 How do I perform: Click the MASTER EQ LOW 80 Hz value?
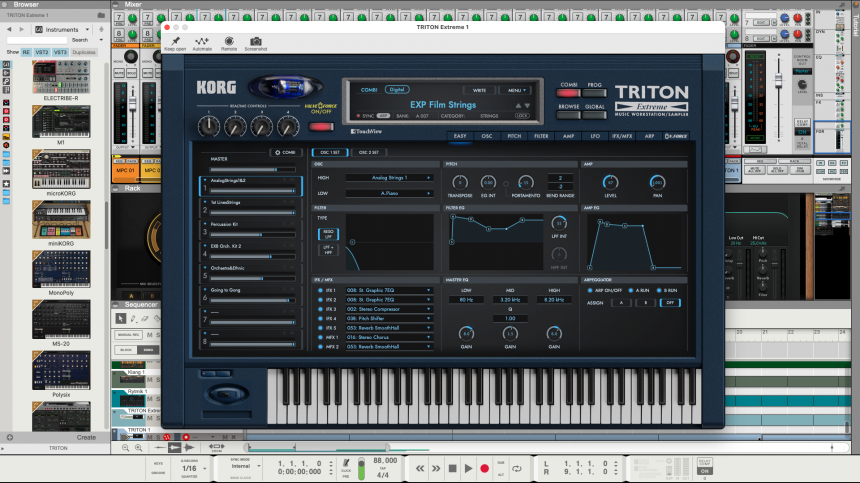click(466, 300)
